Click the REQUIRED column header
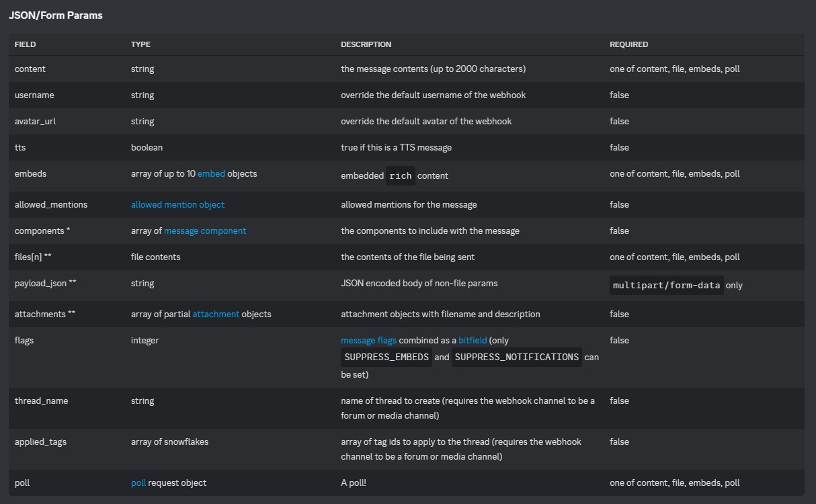 pos(628,44)
